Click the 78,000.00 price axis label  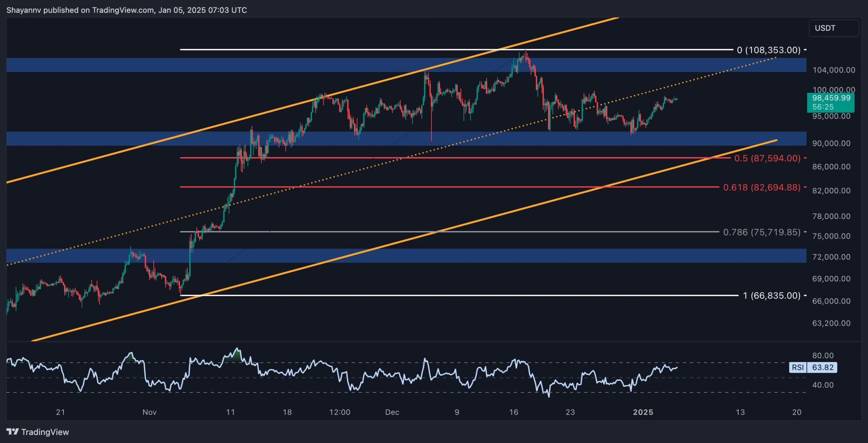pyautogui.click(x=831, y=216)
